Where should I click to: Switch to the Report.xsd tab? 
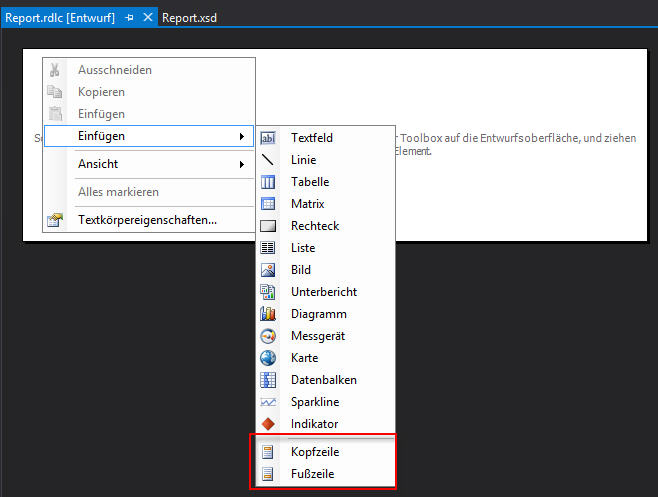[x=189, y=18]
